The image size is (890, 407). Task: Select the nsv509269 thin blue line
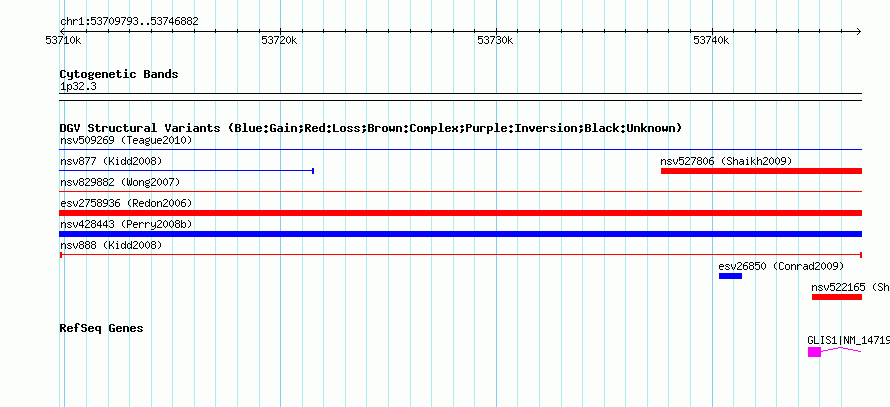[461, 150]
